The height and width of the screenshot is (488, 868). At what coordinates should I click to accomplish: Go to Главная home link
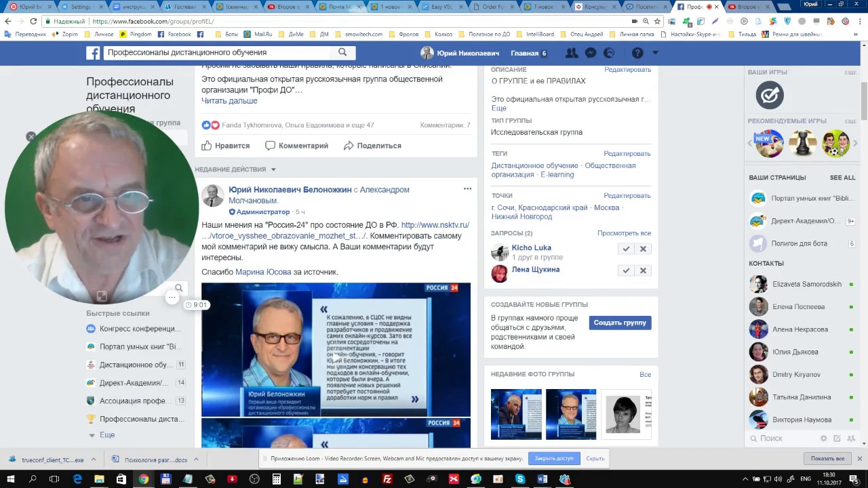point(524,53)
